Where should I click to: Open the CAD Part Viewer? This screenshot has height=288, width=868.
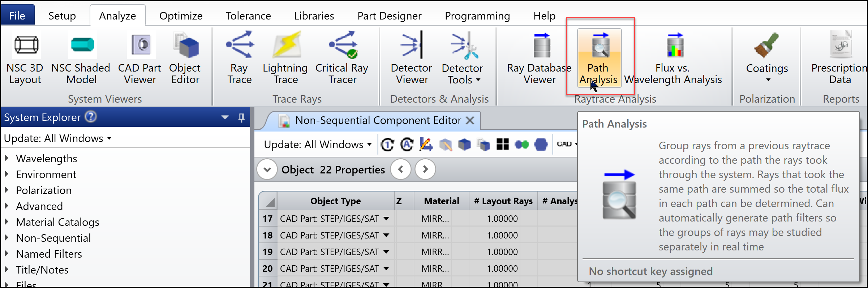pos(140,59)
